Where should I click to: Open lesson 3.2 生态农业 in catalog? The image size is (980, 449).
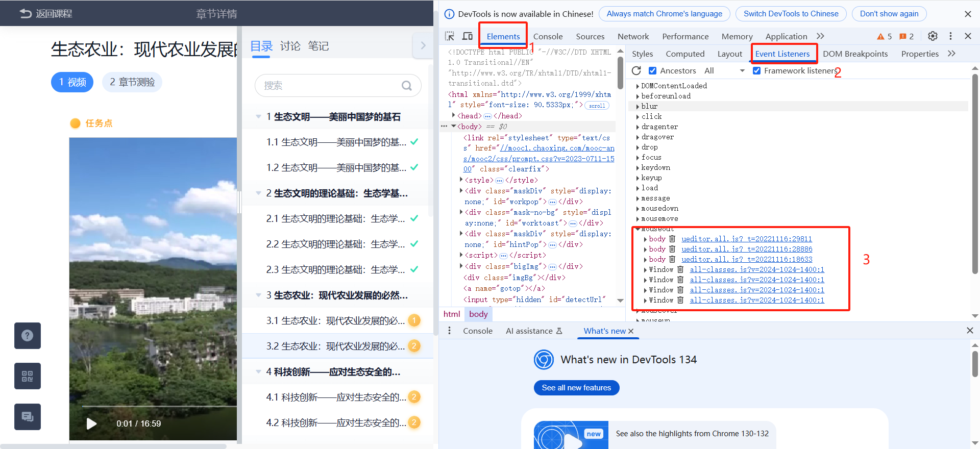[337, 346]
